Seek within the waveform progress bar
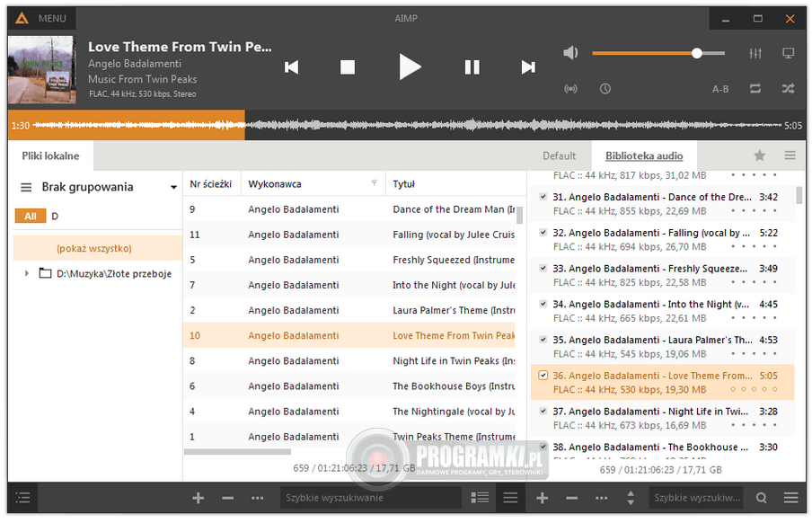812x523 pixels. pos(407,125)
